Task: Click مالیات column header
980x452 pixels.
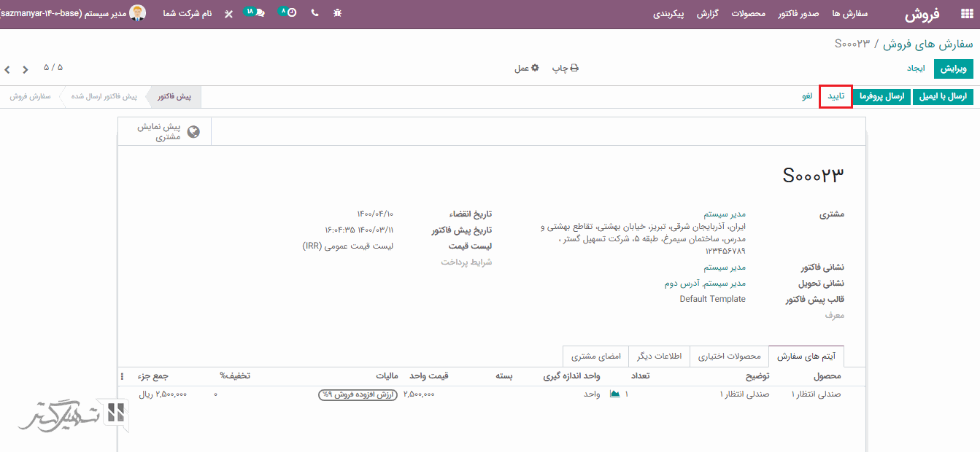Action: (387, 376)
